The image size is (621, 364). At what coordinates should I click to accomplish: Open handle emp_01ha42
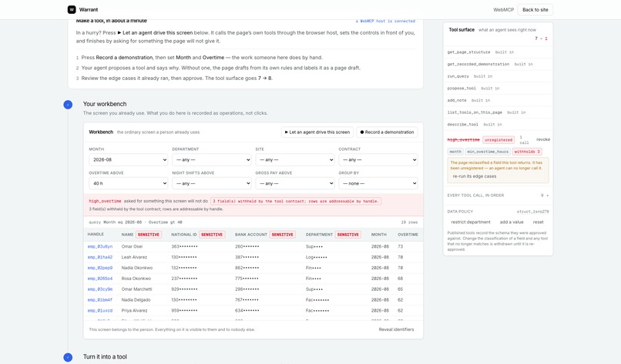click(x=100, y=257)
